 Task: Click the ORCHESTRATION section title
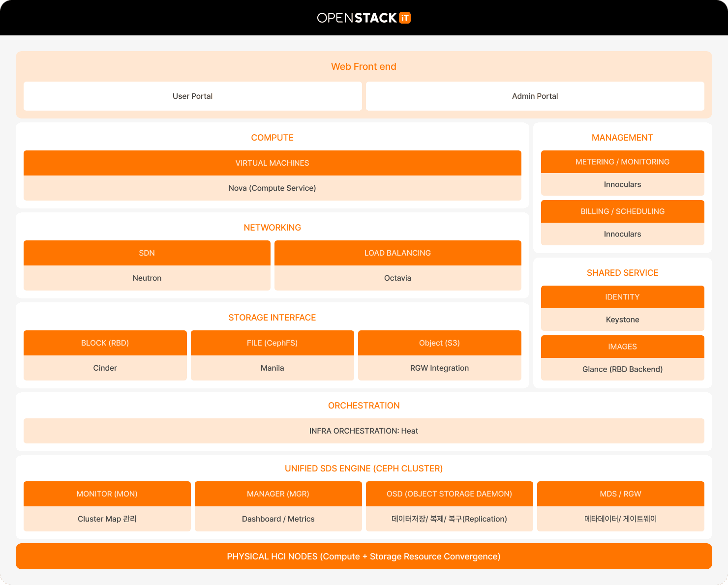tap(364, 406)
